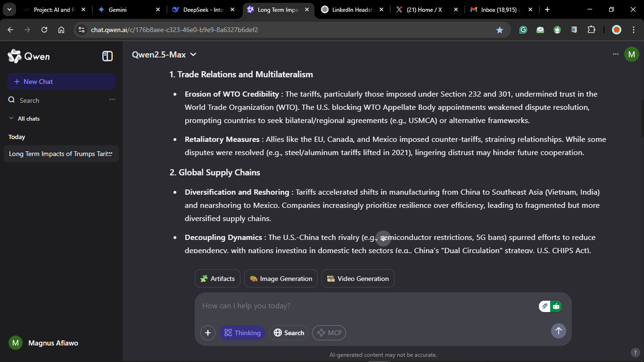Viewport: 644px width, 362px height.
Task: Click the attachment plus button in chat input
Action: point(208,333)
